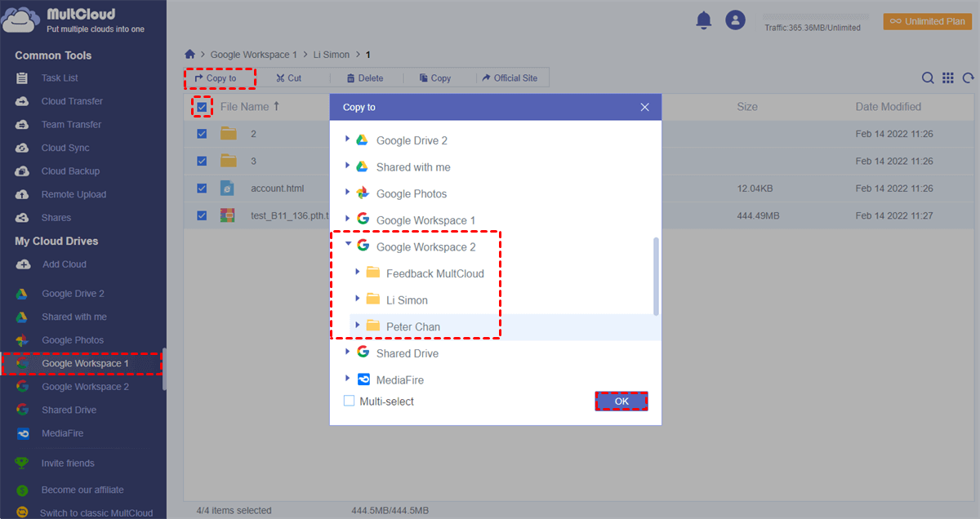Click the Unlimited Plan button

[x=928, y=21]
